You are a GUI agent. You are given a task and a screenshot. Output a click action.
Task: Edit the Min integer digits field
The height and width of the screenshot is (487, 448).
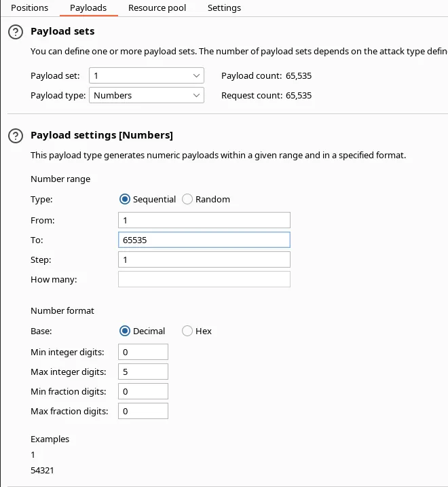click(x=143, y=352)
